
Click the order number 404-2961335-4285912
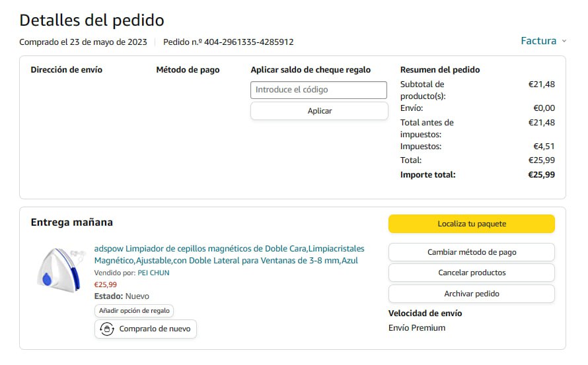point(248,42)
